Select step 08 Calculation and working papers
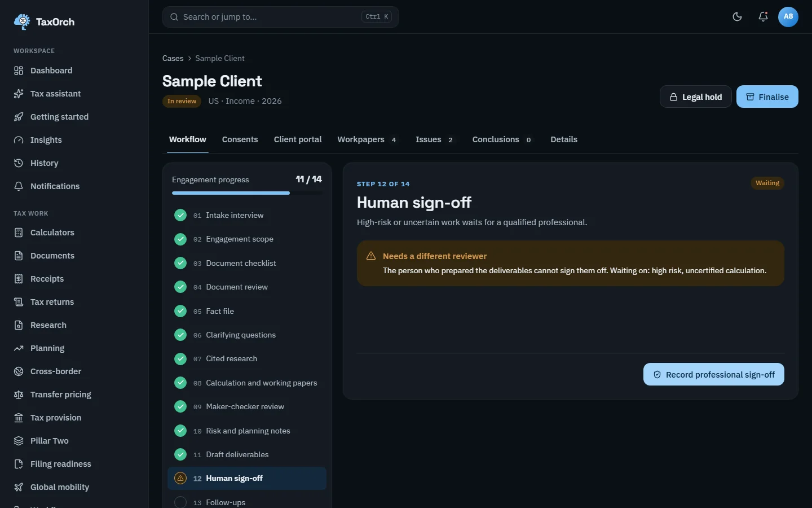 [x=247, y=383]
